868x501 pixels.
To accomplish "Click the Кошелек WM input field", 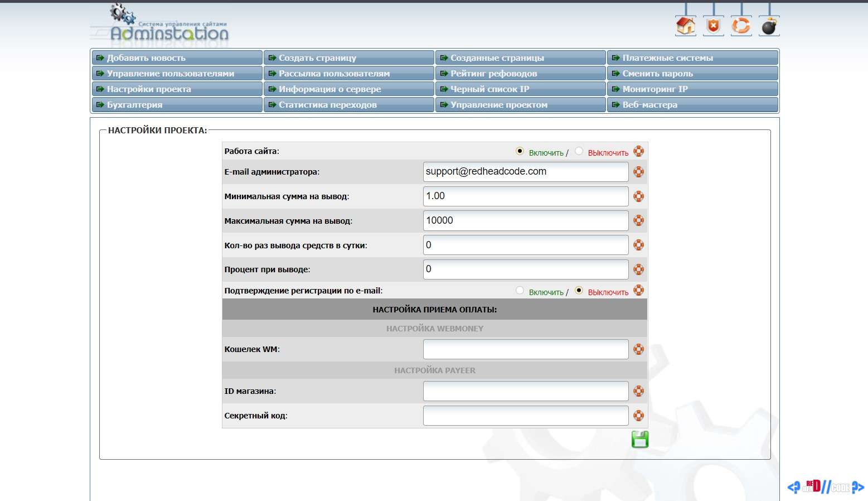I will click(x=526, y=349).
